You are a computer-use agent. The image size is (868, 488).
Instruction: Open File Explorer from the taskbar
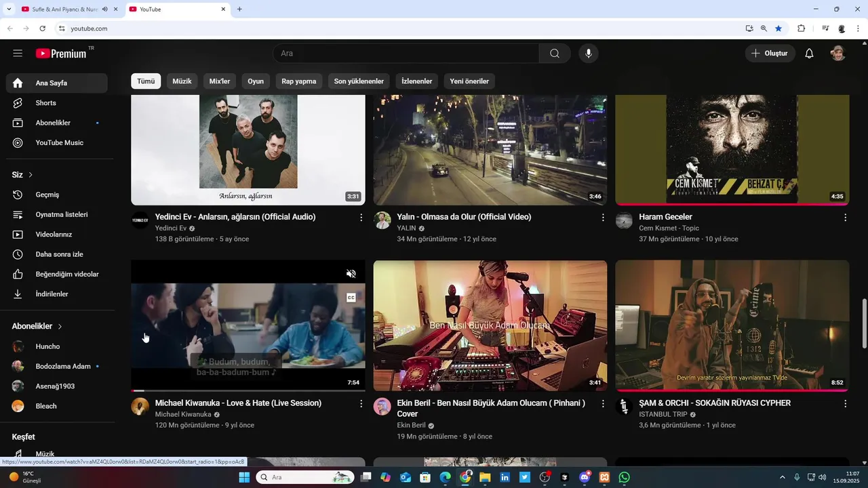(485, 477)
